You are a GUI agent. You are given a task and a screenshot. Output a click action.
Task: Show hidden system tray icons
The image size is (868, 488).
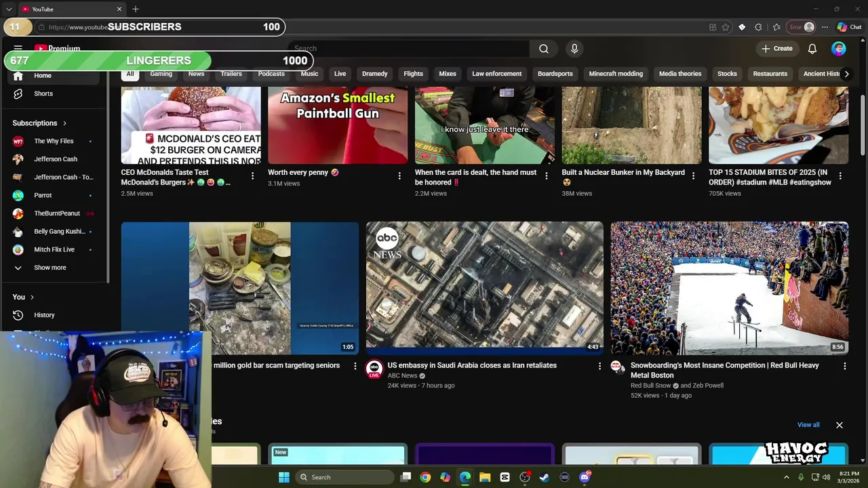click(x=787, y=477)
